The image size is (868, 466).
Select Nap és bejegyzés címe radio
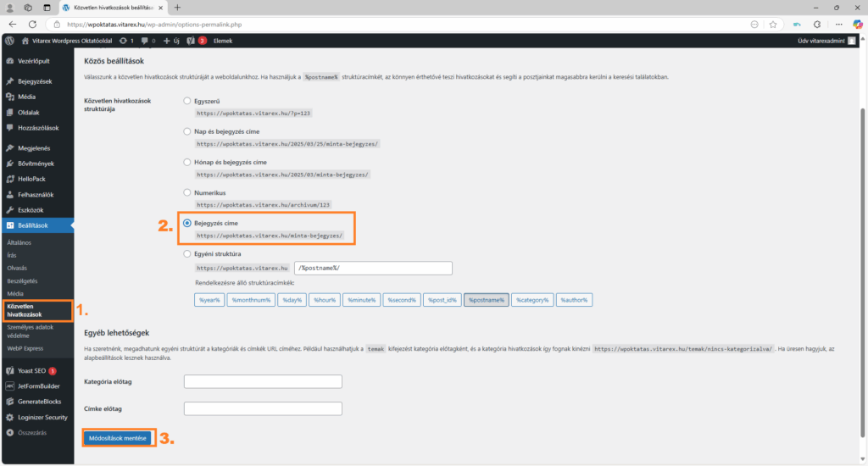click(x=188, y=131)
